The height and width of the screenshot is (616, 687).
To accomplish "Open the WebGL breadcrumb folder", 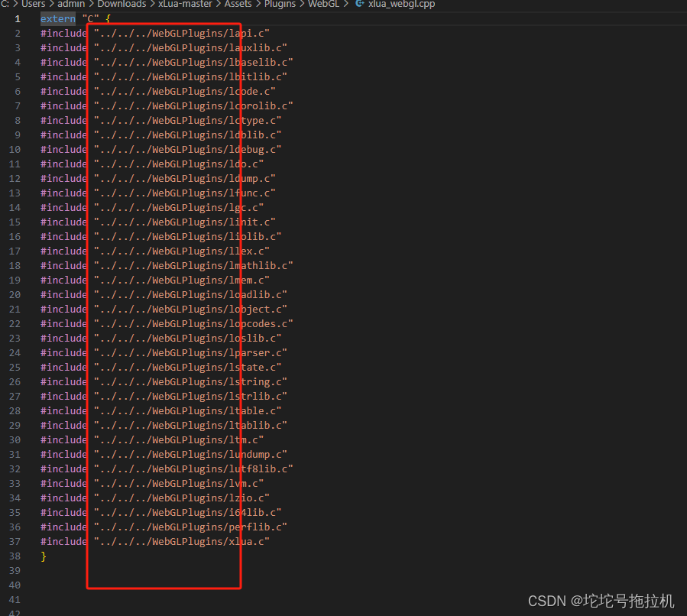I will [x=324, y=4].
